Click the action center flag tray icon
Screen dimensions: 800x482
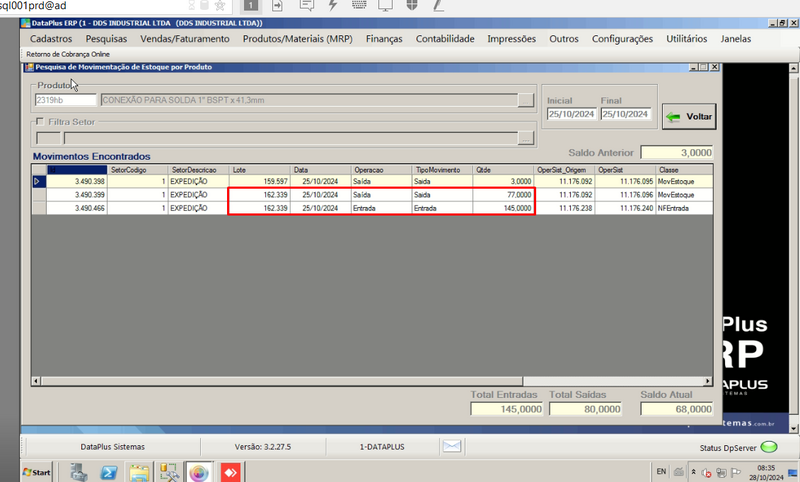tap(735, 472)
